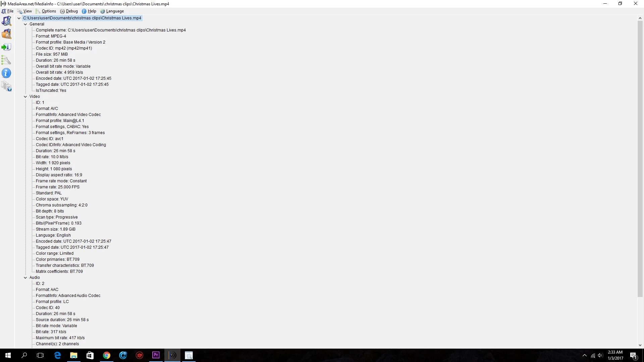Collapse the General section
This screenshot has width=644, height=362.
click(25, 24)
